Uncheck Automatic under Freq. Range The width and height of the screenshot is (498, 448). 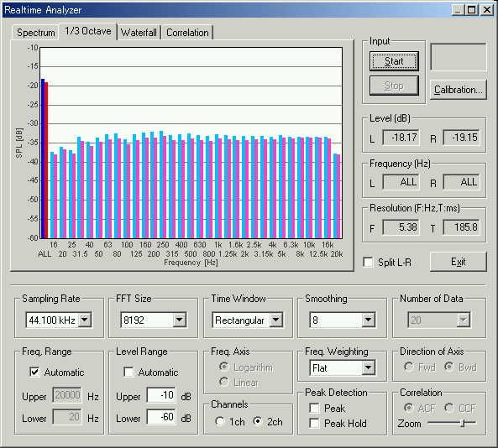click(x=34, y=372)
